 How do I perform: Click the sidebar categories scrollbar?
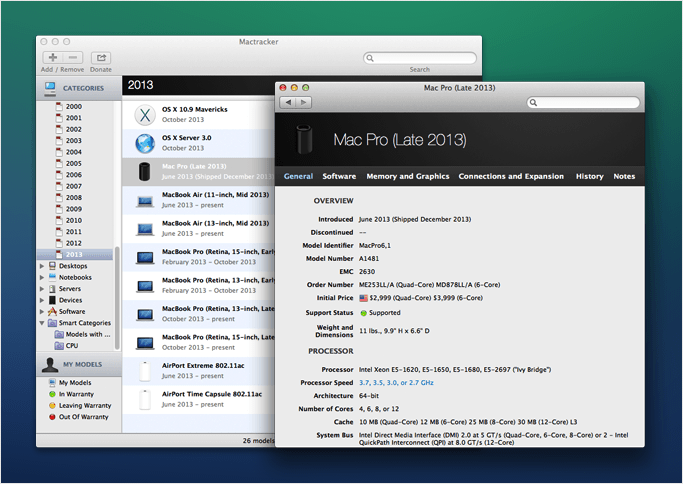click(117, 298)
